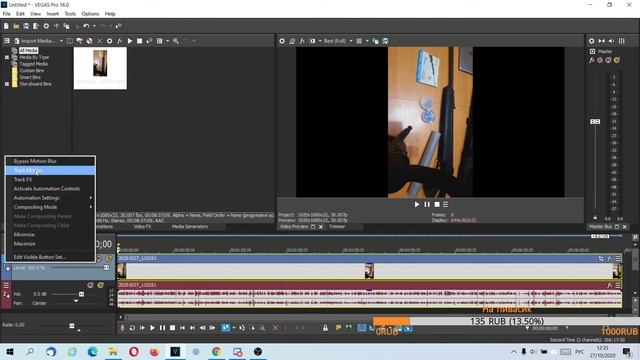Open Normal Edit tool dropdown arrow
Screen dimensions: 640x360
[x=233, y=328]
